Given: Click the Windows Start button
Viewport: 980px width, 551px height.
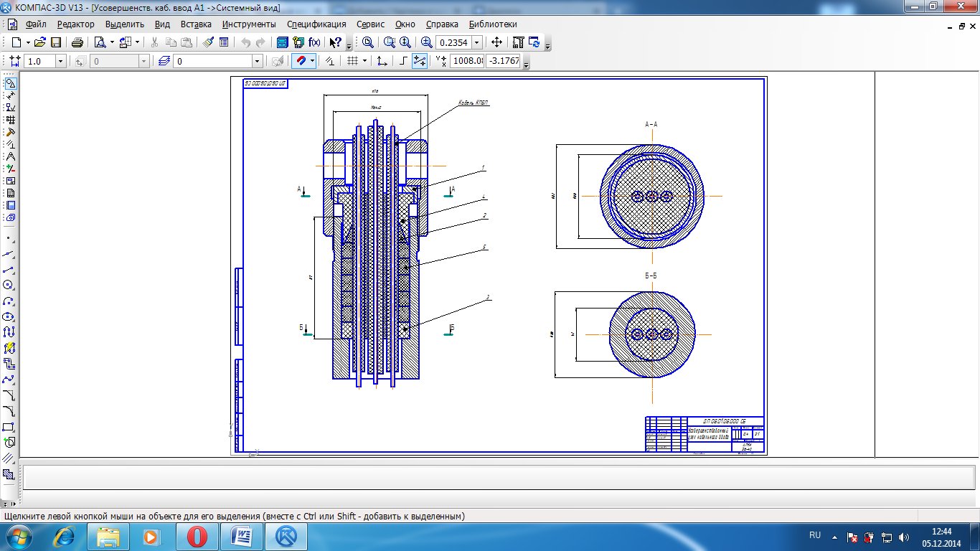Looking at the screenshot, I should tap(19, 537).
